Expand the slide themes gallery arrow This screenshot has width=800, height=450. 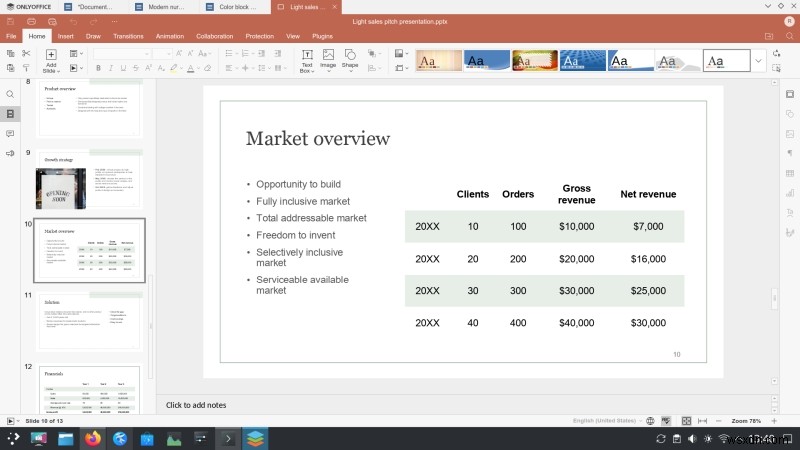click(x=758, y=61)
